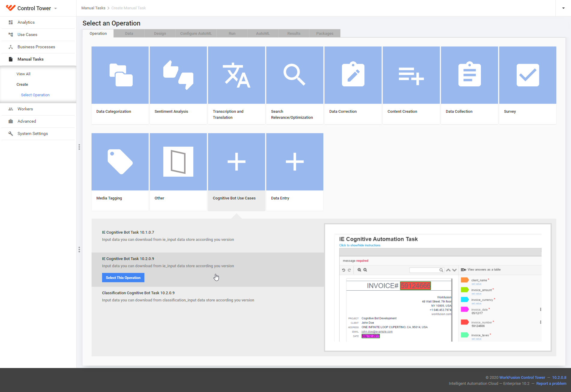The width and height of the screenshot is (571, 392).
Task: Select the Cognitive Bot Use Cases plus icon
Action: (x=237, y=162)
